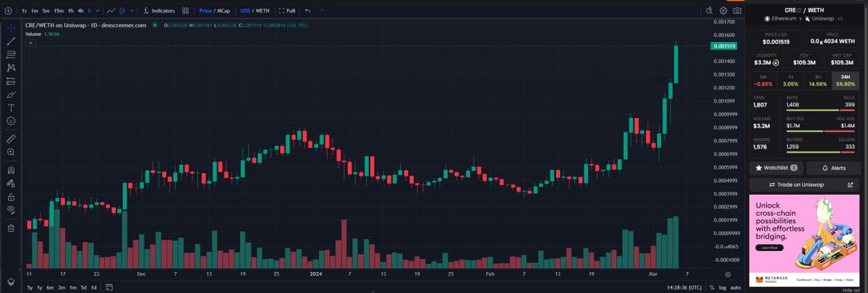868x293 pixels.
Task: Open the Alerts button
Action: 833,168
